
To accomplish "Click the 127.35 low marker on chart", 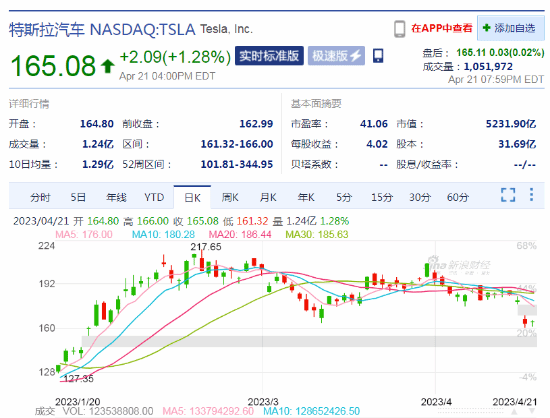I will point(79,379).
